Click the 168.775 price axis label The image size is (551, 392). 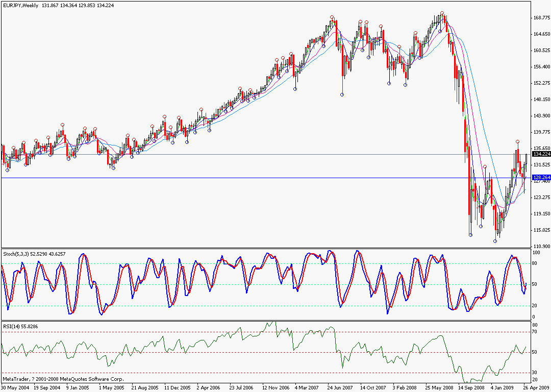[x=541, y=17]
